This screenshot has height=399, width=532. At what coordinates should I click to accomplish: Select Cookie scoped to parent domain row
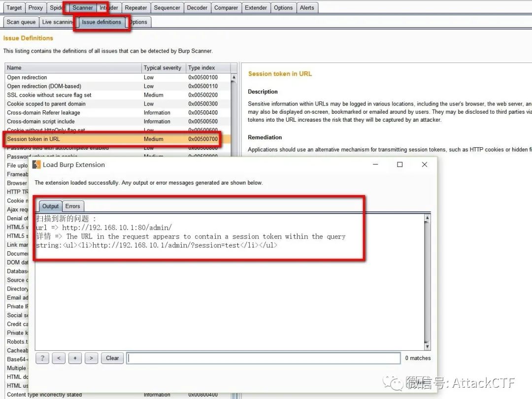tap(117, 104)
